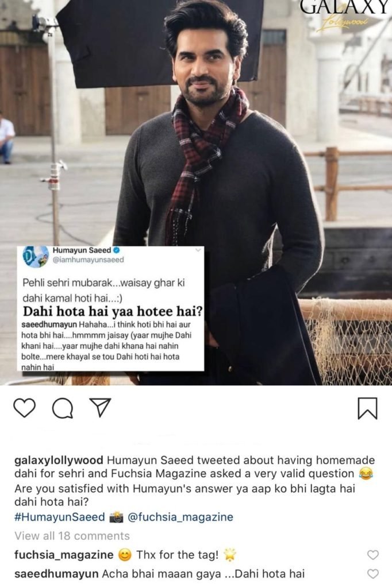Tap the laughing emoji in caption
This screenshot has width=392, height=588.
click(366, 474)
